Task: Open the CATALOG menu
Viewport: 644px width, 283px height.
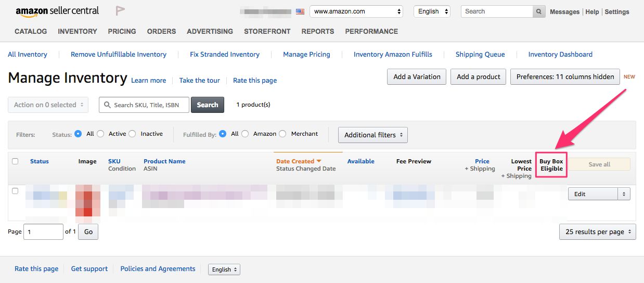Action: click(31, 31)
